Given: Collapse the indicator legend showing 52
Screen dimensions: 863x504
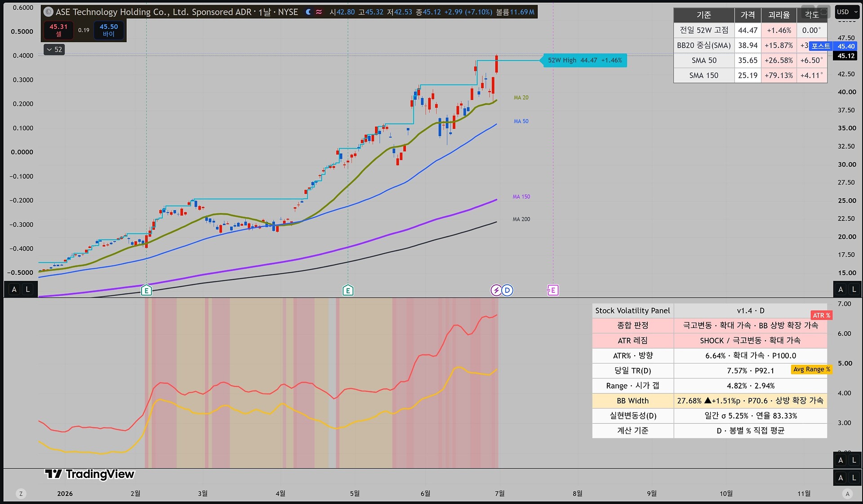Looking at the screenshot, I should (54, 49).
